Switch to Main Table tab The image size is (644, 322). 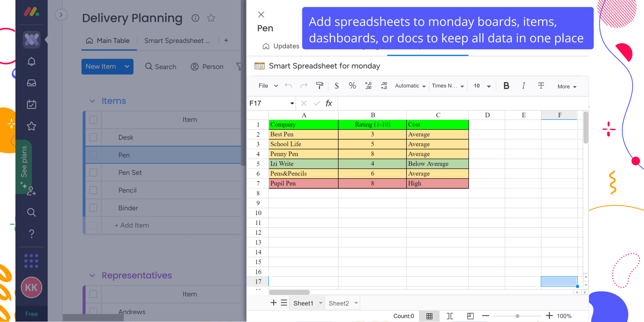pos(108,41)
